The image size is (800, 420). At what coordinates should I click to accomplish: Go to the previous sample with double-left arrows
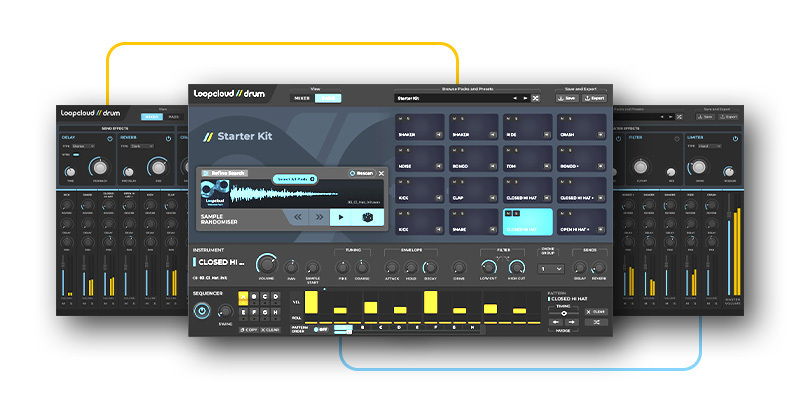(x=297, y=216)
